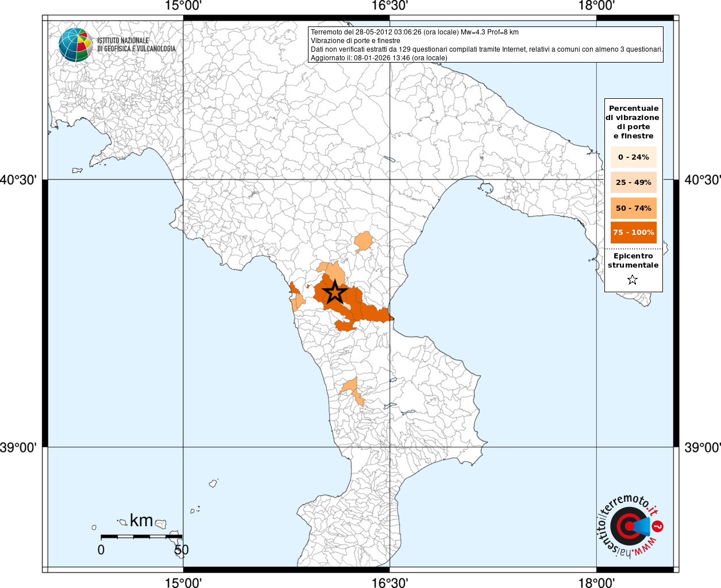Click the "Aggiornato il: 08-01-2026" line

(379, 58)
